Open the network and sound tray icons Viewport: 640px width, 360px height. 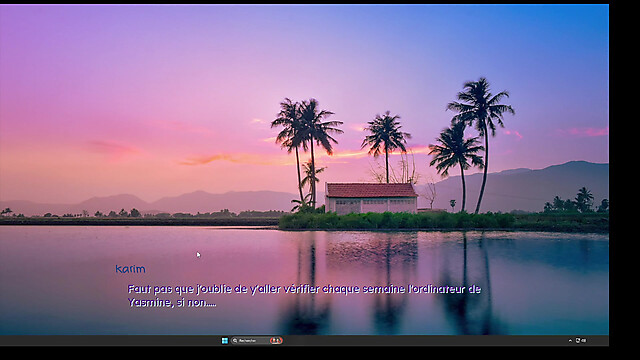580,340
